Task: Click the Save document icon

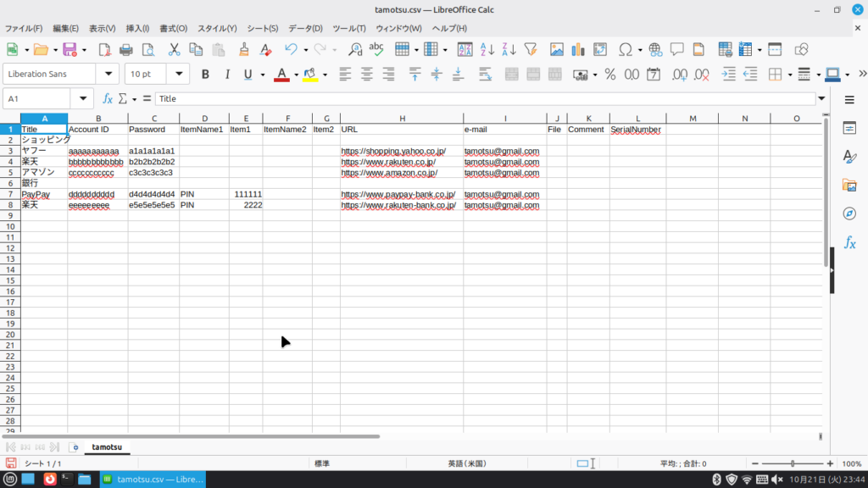Action: 69,49
